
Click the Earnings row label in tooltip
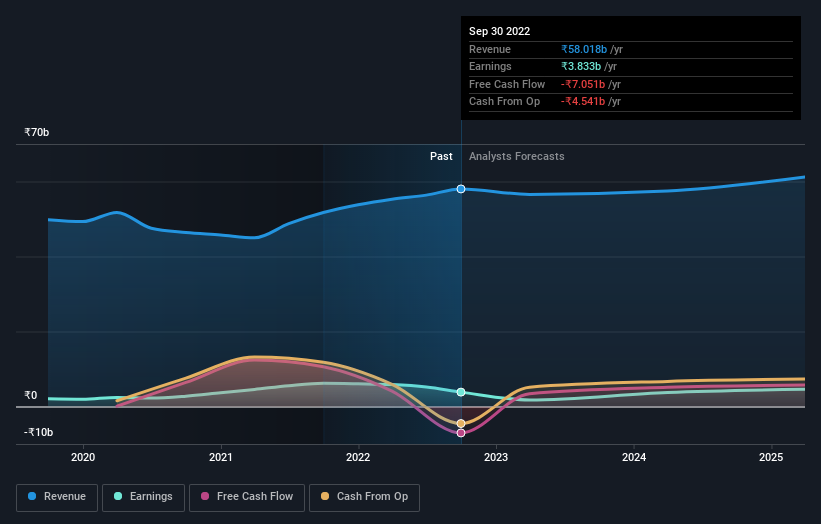point(490,66)
